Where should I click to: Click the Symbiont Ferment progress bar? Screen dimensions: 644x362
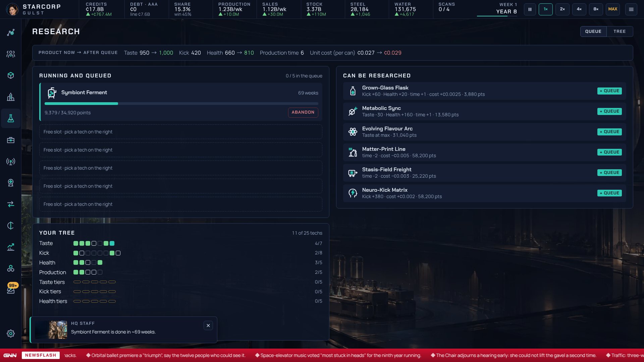[x=181, y=104]
